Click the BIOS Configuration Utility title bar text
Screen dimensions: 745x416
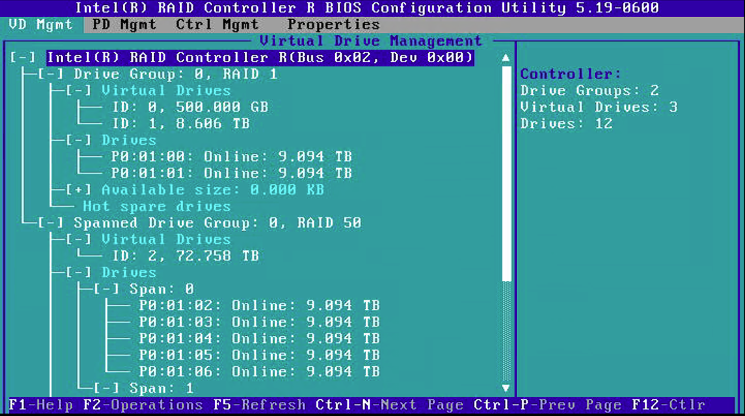pos(367,8)
